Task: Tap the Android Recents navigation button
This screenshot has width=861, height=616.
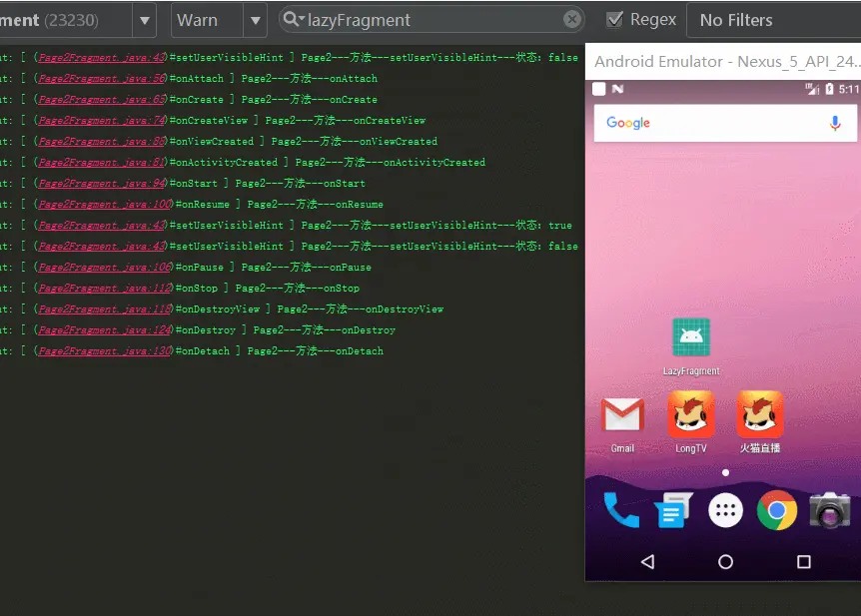Action: 804,562
